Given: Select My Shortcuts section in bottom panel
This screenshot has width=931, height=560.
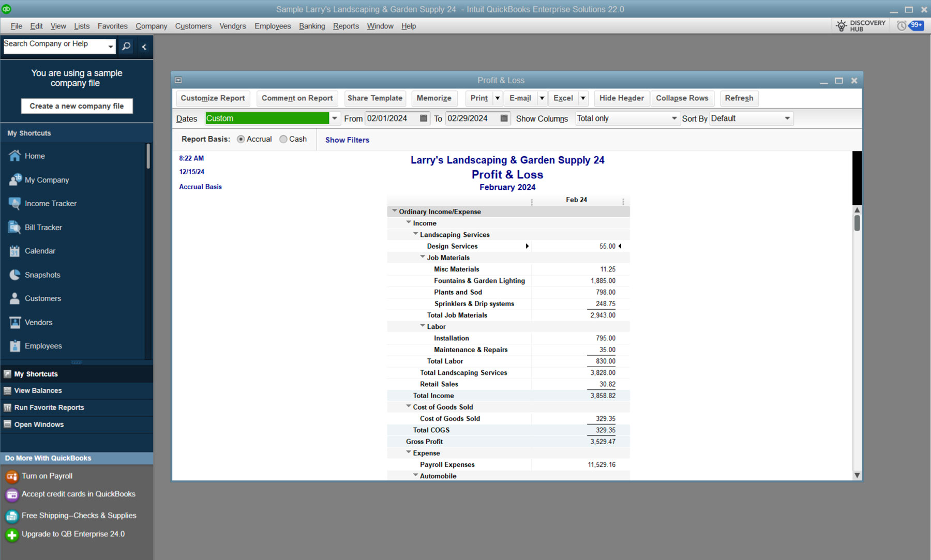Looking at the screenshot, I should point(77,374).
